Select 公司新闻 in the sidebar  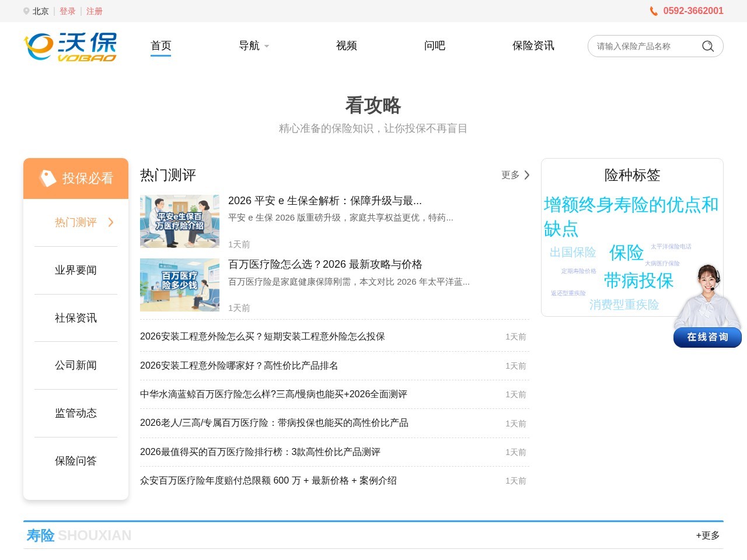[76, 365]
